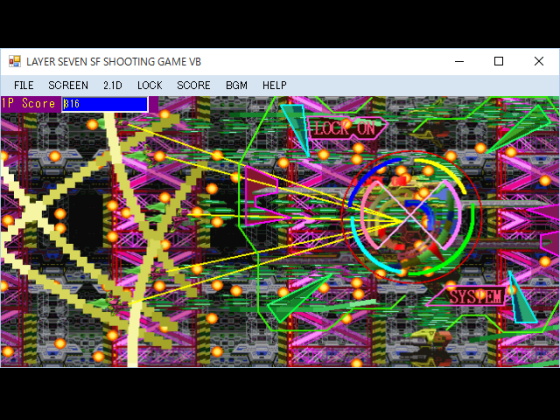Click the cyan triangle marker near LOCK ON
The height and width of the screenshot is (420, 560).
coord(297,129)
